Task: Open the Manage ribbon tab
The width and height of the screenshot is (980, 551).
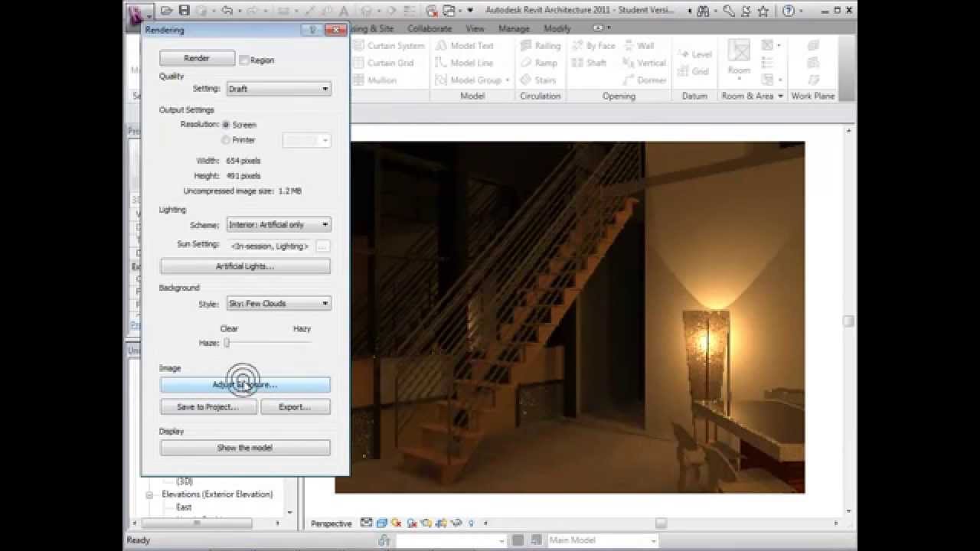Action: click(x=514, y=28)
